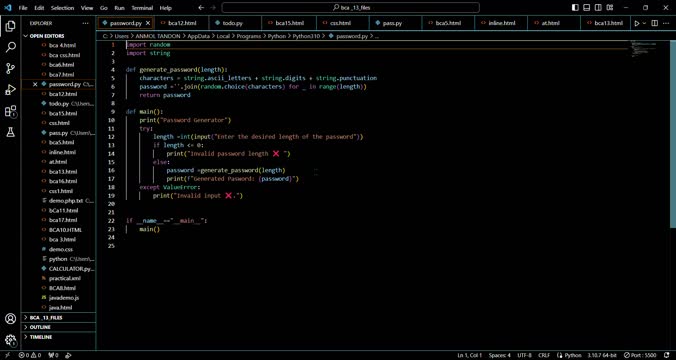Open the run options dropdown arrow next to play button
The image size is (676, 360).
(645, 23)
